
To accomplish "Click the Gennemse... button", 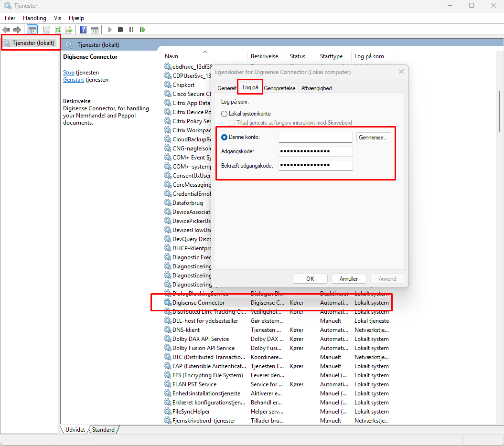I will pyautogui.click(x=374, y=137).
